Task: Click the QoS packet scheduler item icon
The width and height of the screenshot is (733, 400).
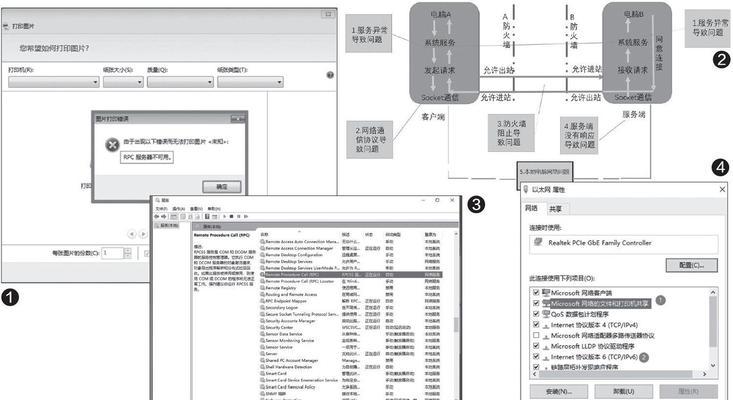Action: pyautogui.click(x=546, y=314)
